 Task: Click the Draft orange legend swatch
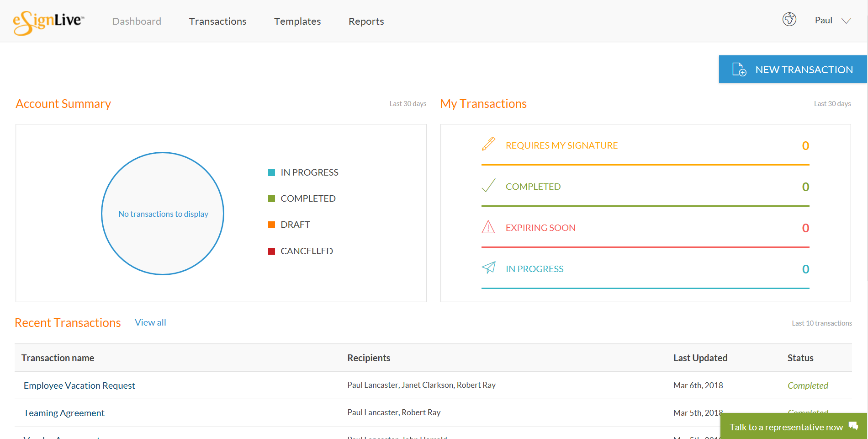point(271,225)
